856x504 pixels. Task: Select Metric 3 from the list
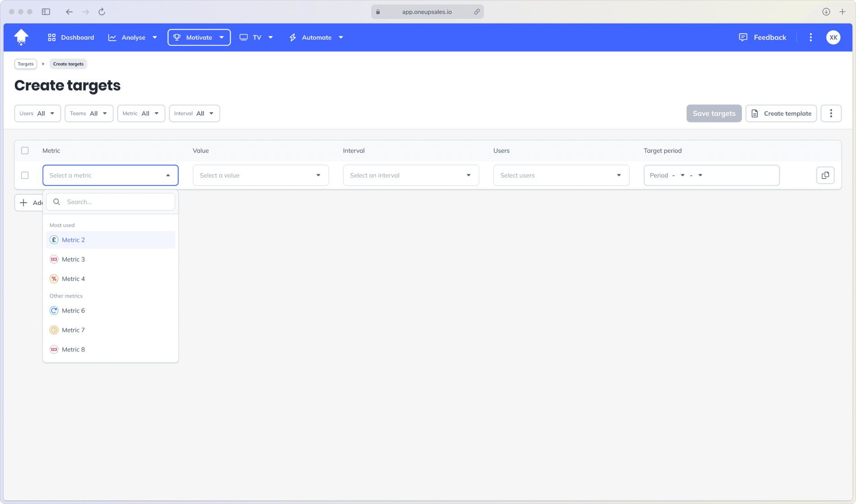pos(110,259)
